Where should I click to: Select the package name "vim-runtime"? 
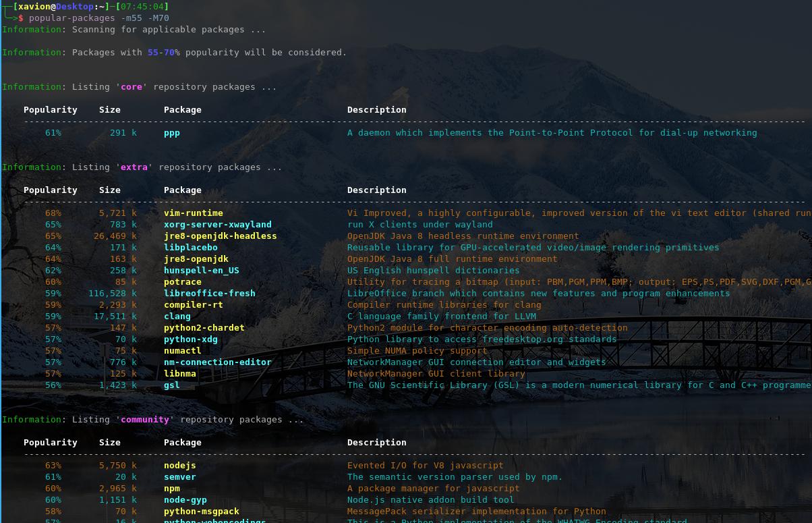pos(194,213)
